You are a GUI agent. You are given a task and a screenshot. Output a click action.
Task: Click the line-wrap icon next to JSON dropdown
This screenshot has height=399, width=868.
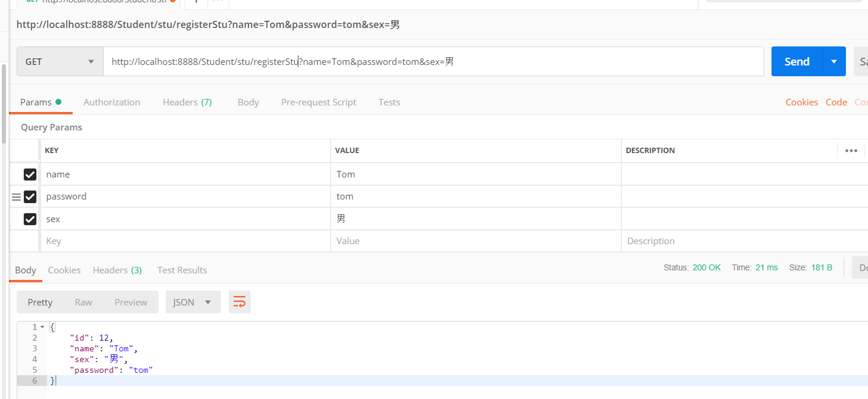point(239,302)
